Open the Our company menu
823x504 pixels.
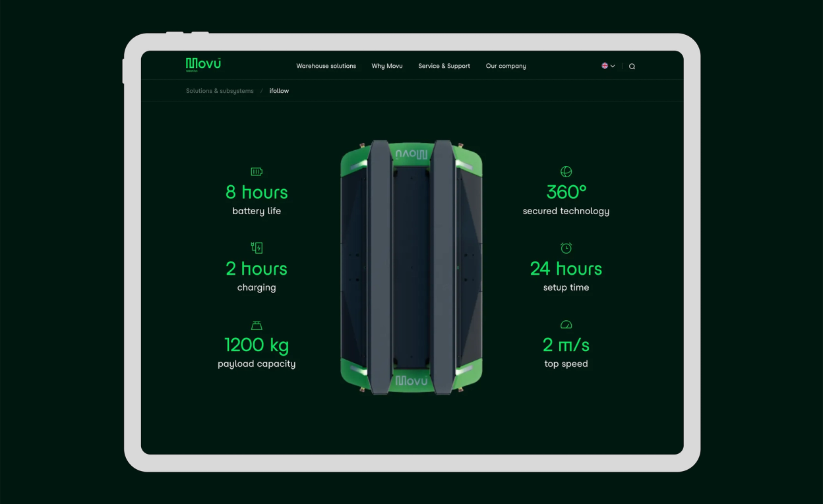pyautogui.click(x=506, y=66)
